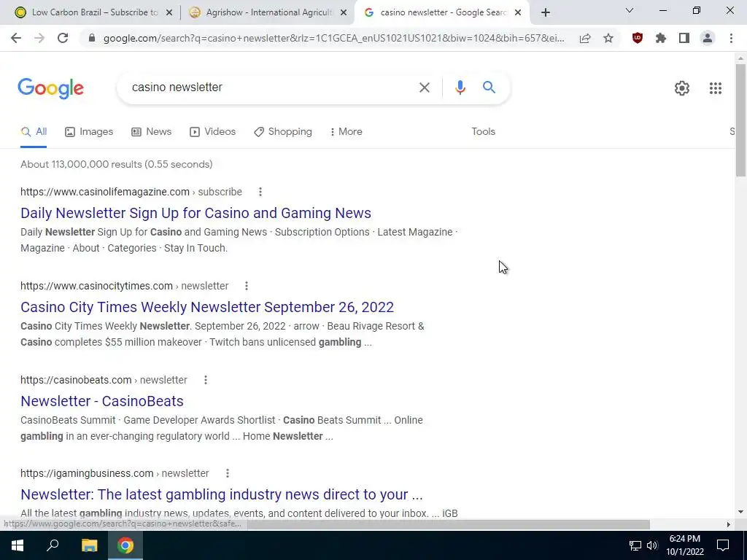Open the taskbar volume control

(x=652, y=545)
